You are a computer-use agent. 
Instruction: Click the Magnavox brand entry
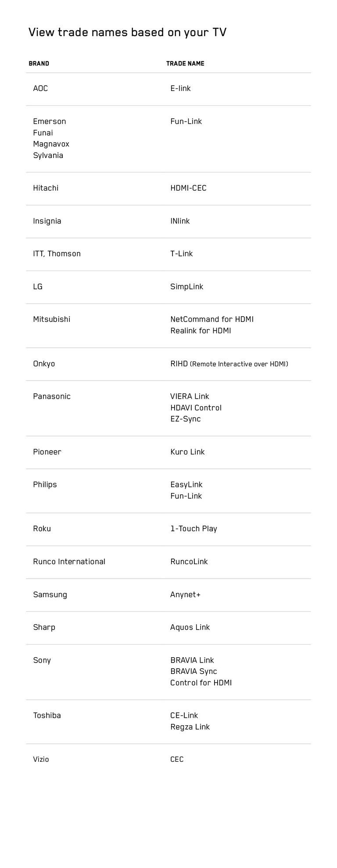pos(51,144)
